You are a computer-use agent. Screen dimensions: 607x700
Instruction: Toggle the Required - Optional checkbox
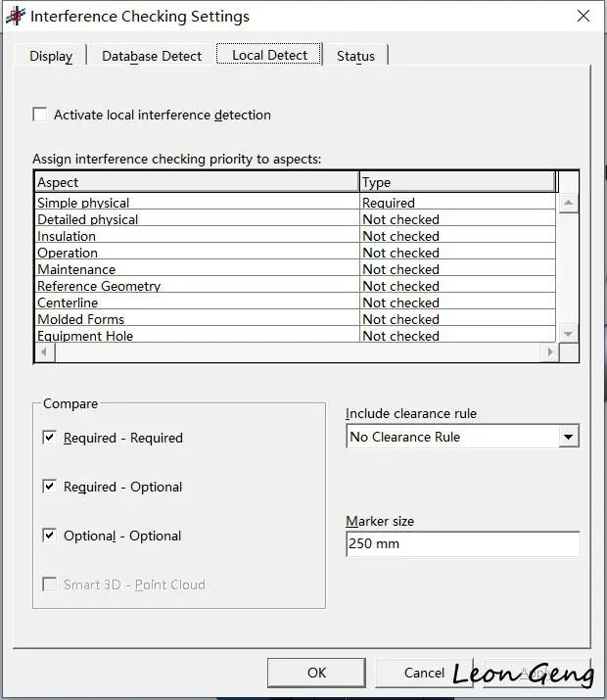(x=49, y=487)
